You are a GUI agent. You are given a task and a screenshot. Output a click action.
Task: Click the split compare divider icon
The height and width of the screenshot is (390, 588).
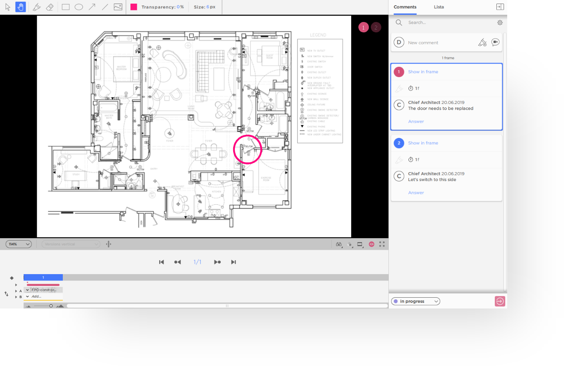click(x=108, y=244)
